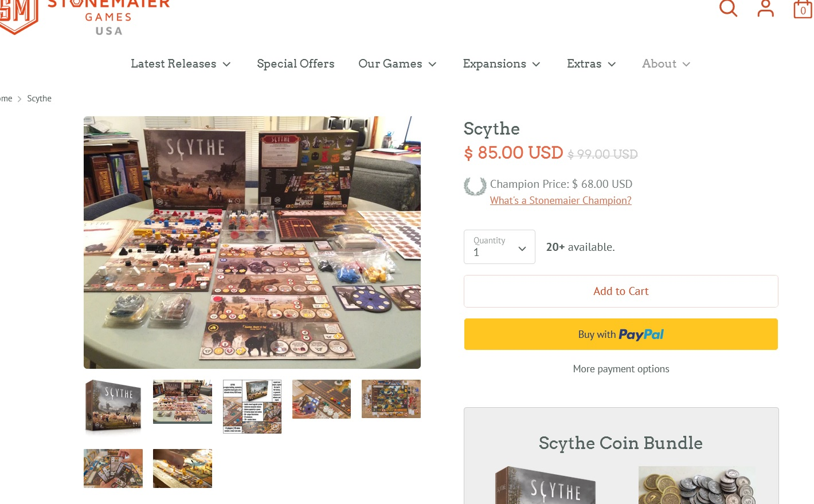Open the search magnifier icon
The height and width of the screenshot is (504, 814).
click(x=728, y=7)
